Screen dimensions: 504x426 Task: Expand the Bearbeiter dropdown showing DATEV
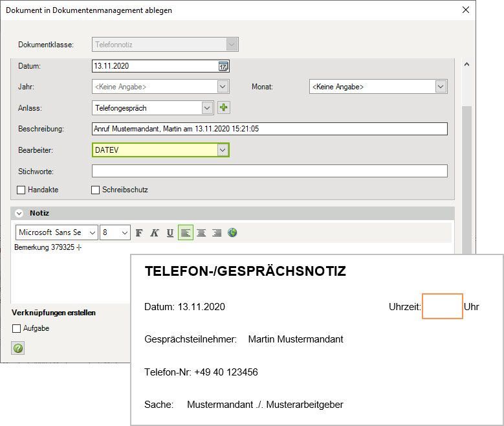click(x=223, y=150)
